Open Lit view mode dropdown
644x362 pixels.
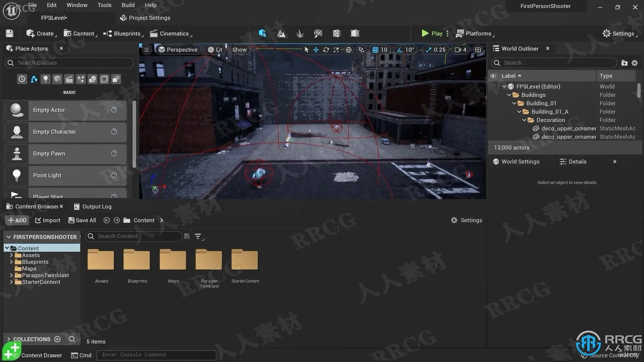point(215,50)
